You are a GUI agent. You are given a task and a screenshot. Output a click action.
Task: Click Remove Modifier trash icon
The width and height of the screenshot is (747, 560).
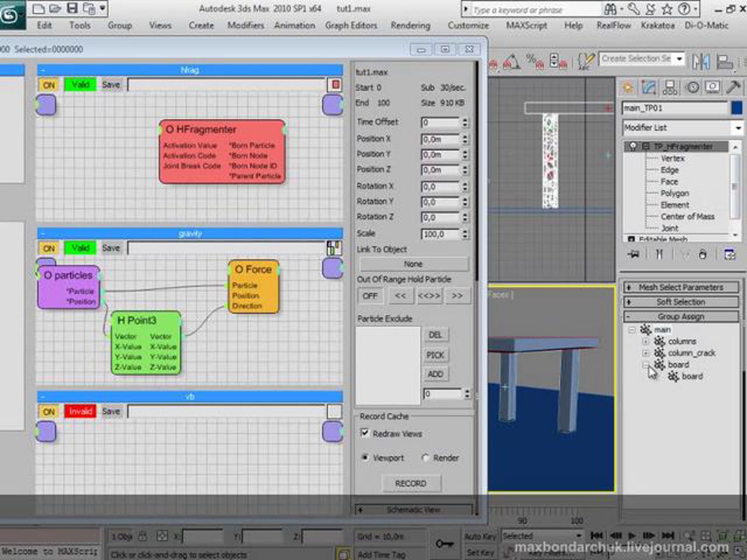pyautogui.click(x=703, y=254)
